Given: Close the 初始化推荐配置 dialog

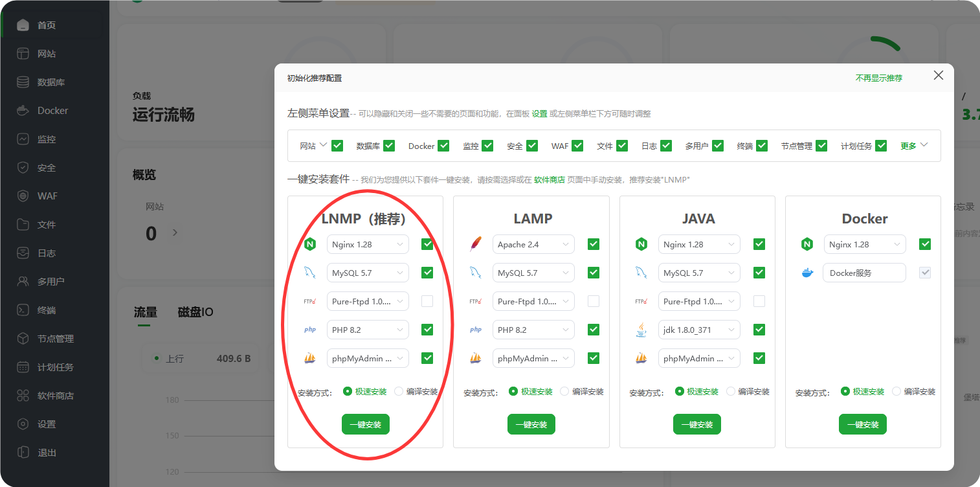Looking at the screenshot, I should [939, 75].
